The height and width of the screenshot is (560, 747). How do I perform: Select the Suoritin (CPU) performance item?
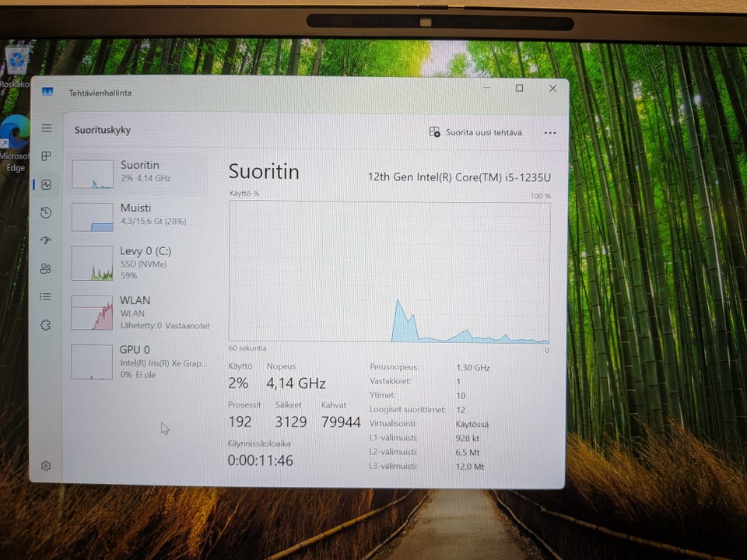[x=139, y=173]
